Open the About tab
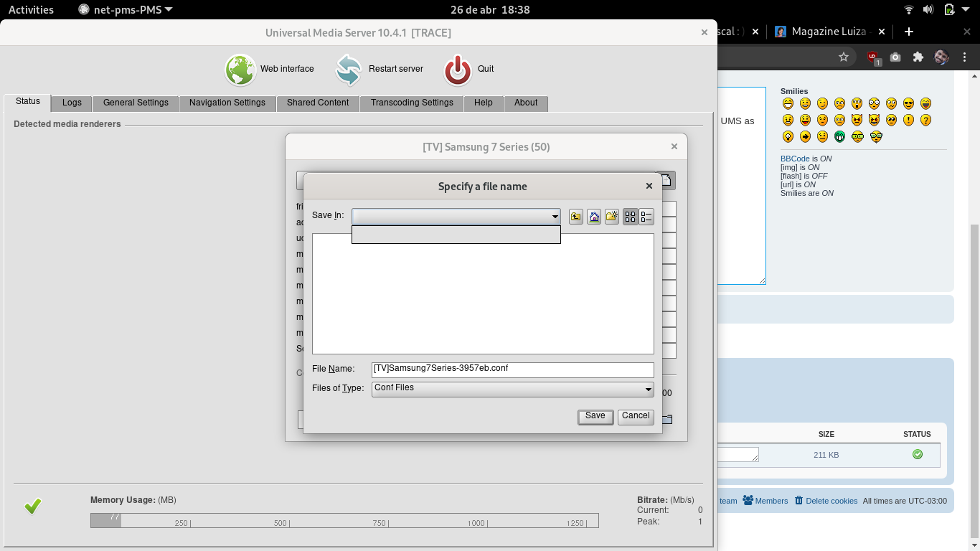The image size is (980, 551). pyautogui.click(x=526, y=103)
